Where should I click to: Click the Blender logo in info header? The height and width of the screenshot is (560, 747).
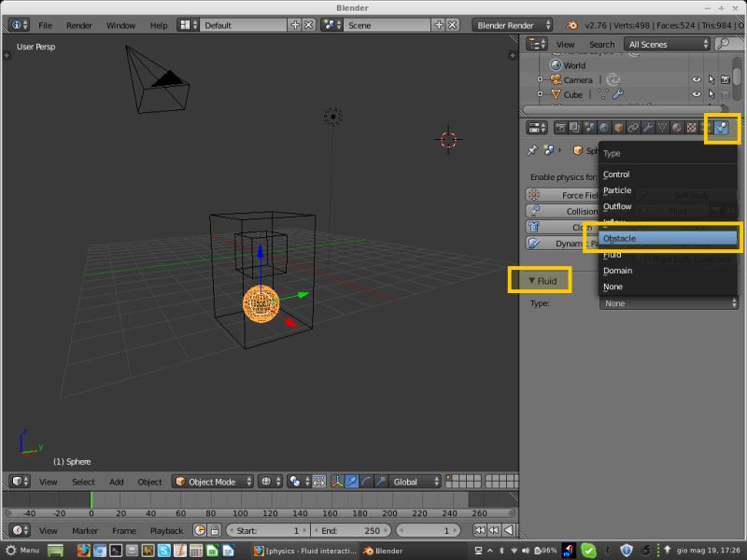[572, 25]
